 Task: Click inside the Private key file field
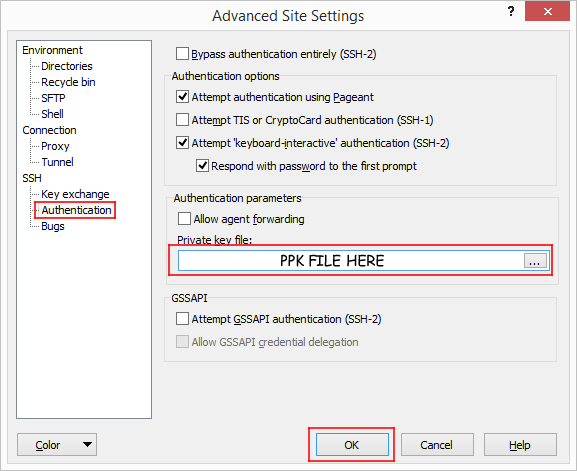point(351,261)
